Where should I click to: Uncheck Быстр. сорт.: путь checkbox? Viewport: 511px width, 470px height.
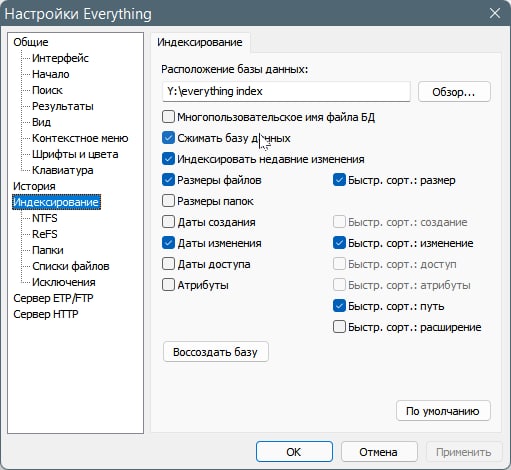coord(339,306)
